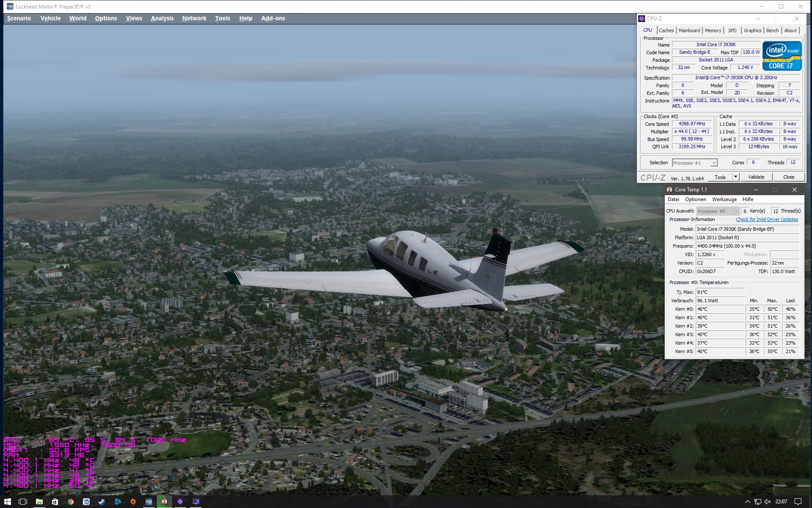Click the Kern #0 temperature 46°C
Image resolution: width=812 pixels, height=508 pixels.
(720, 309)
